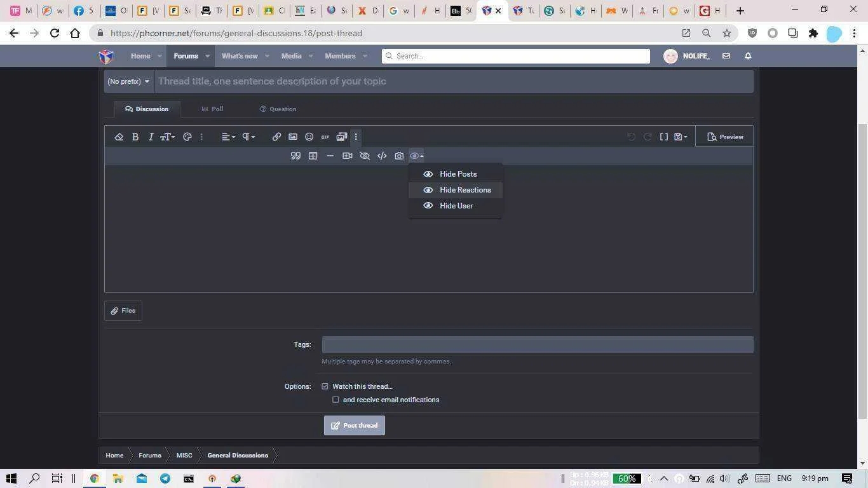Open inbox envelope conversations icon

[x=726, y=56]
